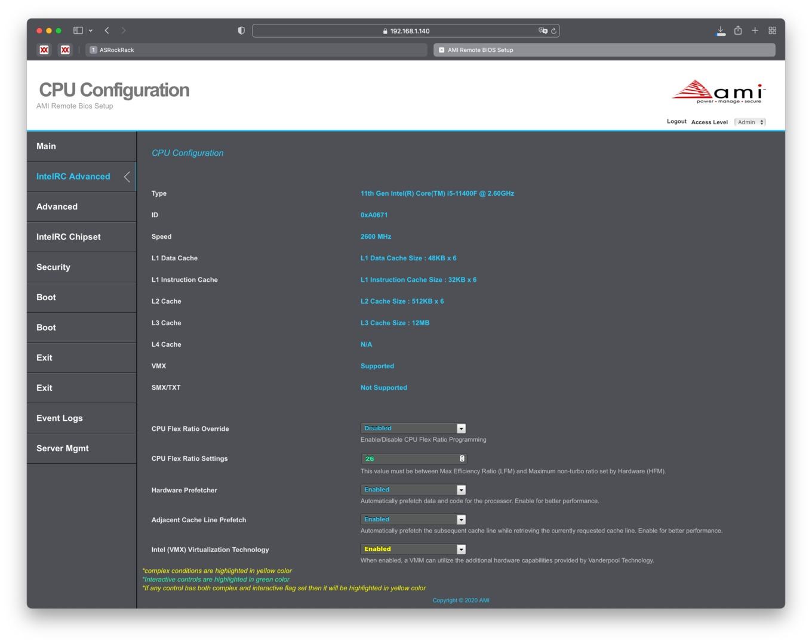Image resolution: width=812 pixels, height=644 pixels.
Task: Click the VMX Supported value
Action: point(377,366)
